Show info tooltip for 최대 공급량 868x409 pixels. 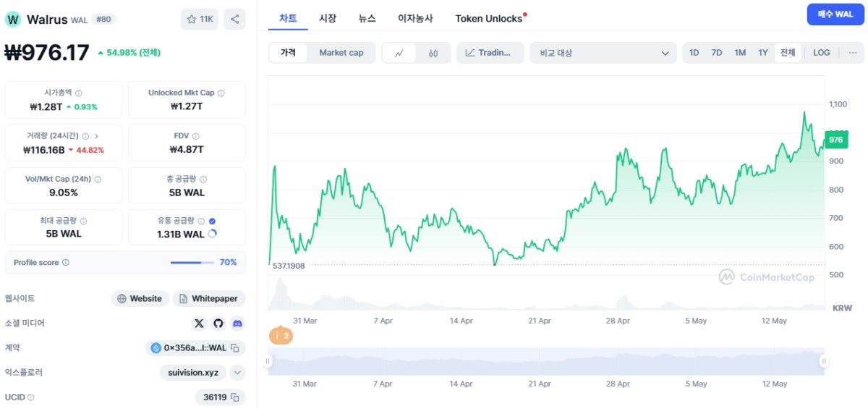(83, 221)
